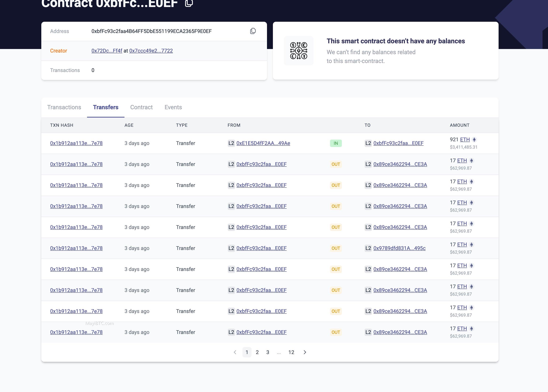Open the Events tab
This screenshot has width=548, height=392.
pyautogui.click(x=173, y=107)
